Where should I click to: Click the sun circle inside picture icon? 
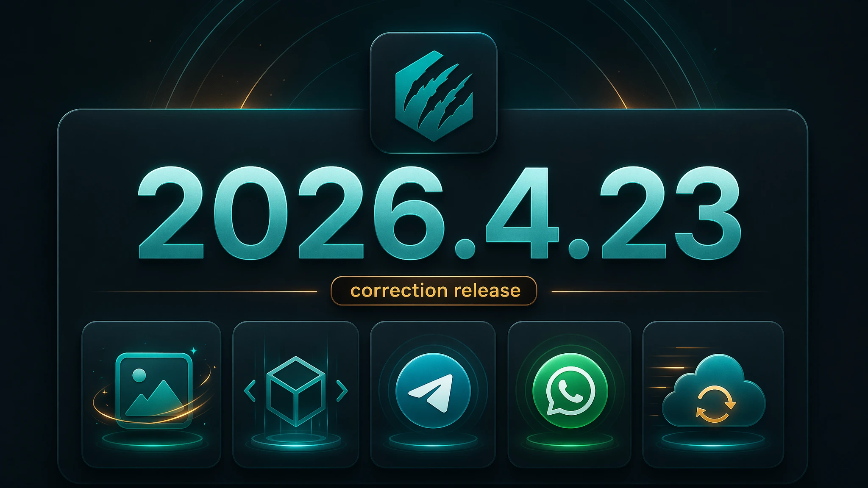tap(139, 375)
